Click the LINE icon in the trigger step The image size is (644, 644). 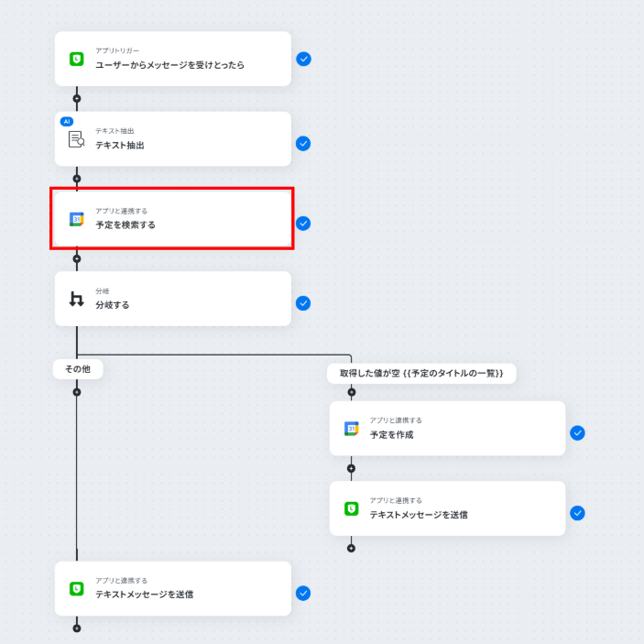point(77,60)
